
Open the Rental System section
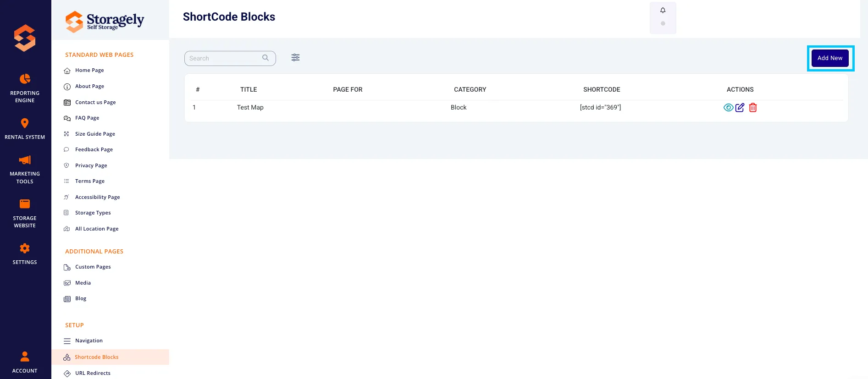click(25, 129)
